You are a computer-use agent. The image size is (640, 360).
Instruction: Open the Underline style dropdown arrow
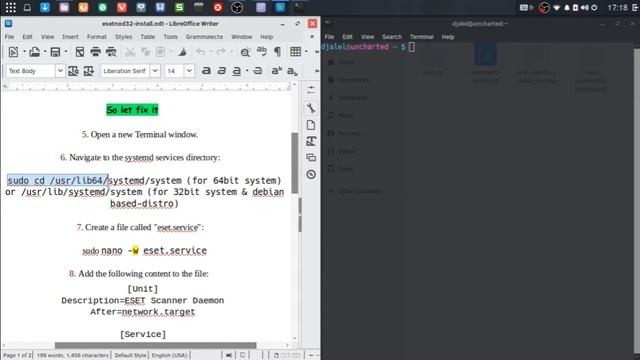pos(247,71)
